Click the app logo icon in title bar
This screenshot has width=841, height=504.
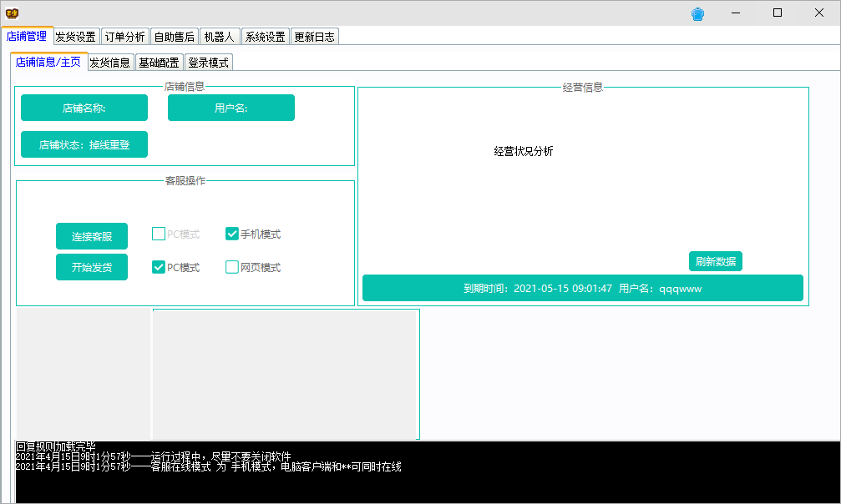pyautogui.click(x=13, y=12)
